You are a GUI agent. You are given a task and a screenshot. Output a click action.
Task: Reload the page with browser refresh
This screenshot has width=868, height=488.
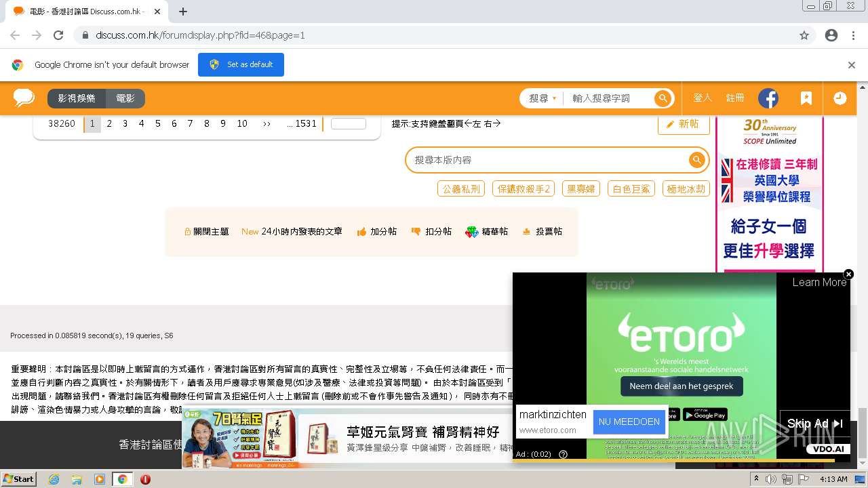click(58, 35)
